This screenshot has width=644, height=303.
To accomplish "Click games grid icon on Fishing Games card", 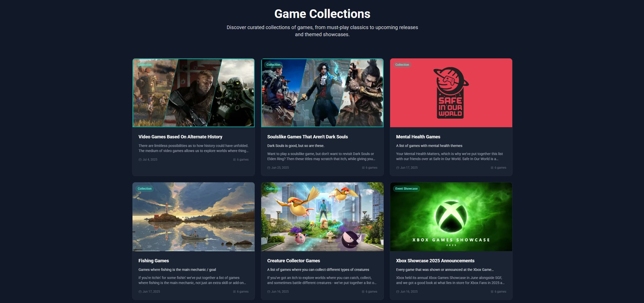I will 234,292.
